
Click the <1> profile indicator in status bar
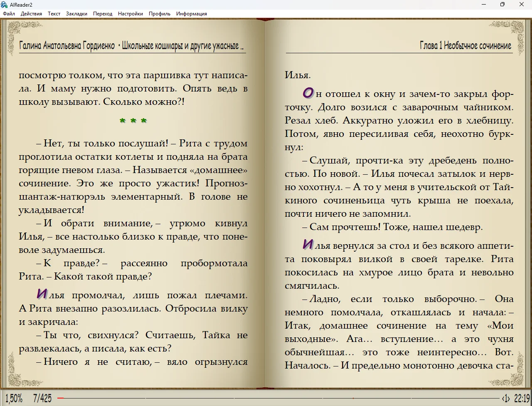[x=506, y=399]
